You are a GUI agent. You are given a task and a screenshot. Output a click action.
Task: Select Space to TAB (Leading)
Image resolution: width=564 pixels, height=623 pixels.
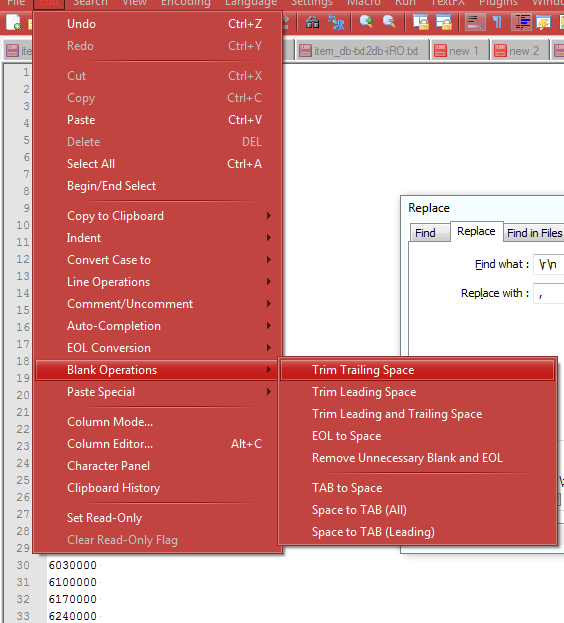tap(417, 532)
